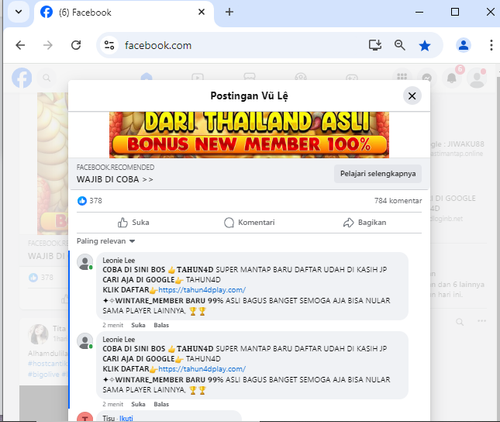
Task: Click contacts search icon in right sidebar
Action: [x=460, y=322]
